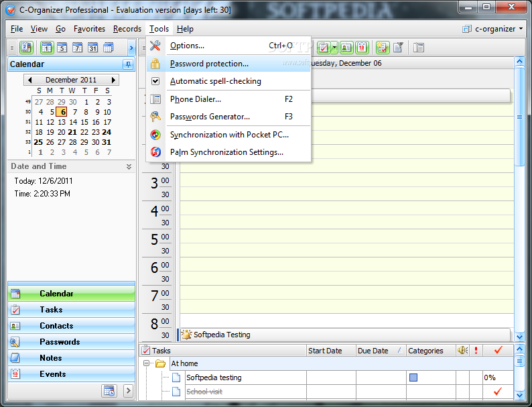Switch to Calendar section in navigation pane
The width and height of the screenshot is (532, 407).
point(71,294)
